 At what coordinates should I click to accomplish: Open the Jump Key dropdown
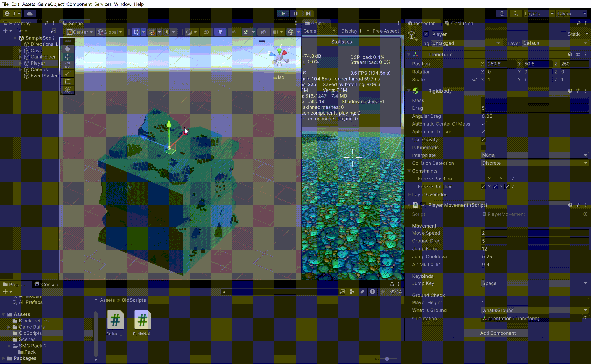tap(534, 283)
